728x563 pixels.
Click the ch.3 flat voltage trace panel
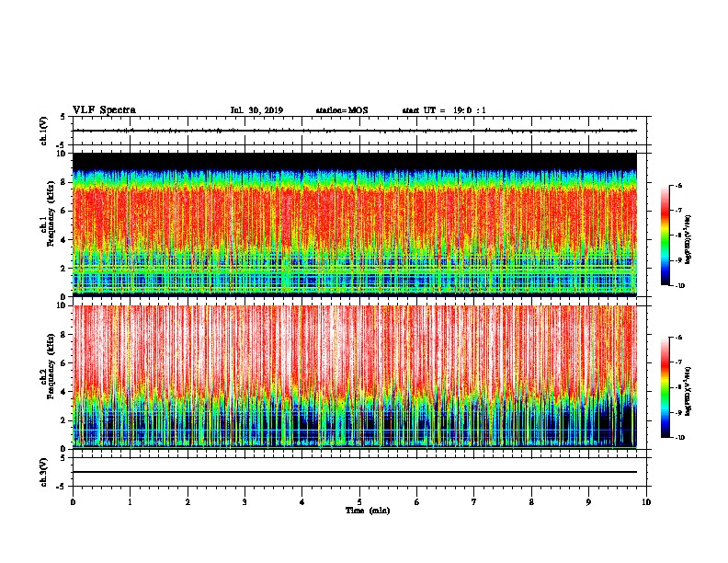click(359, 472)
